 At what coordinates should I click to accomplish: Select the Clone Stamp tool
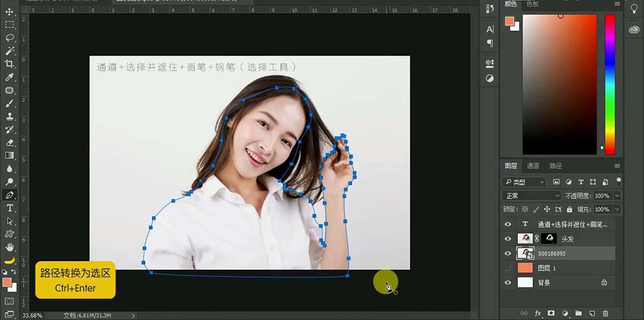(10, 116)
